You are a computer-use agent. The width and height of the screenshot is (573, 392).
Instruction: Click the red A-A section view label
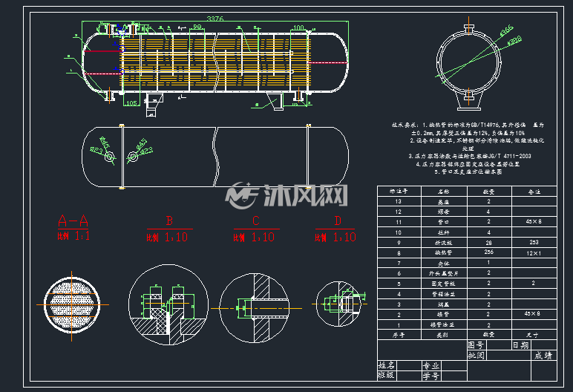point(73,220)
